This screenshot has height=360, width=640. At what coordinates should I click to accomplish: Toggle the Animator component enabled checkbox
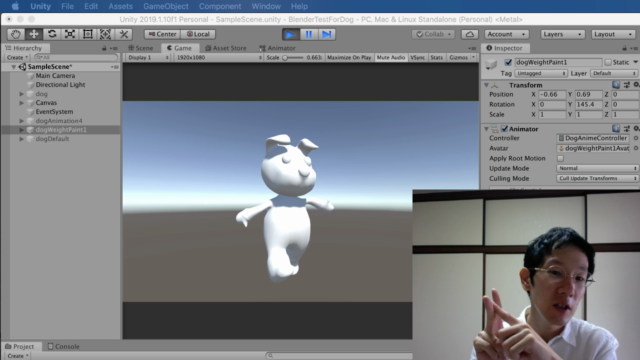pos(504,129)
